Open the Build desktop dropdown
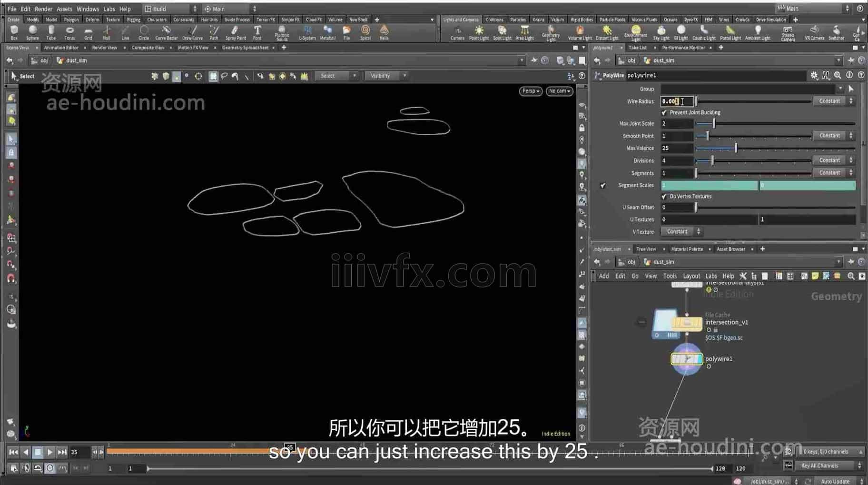Image resolution: width=868 pixels, height=485 pixels. point(170,9)
